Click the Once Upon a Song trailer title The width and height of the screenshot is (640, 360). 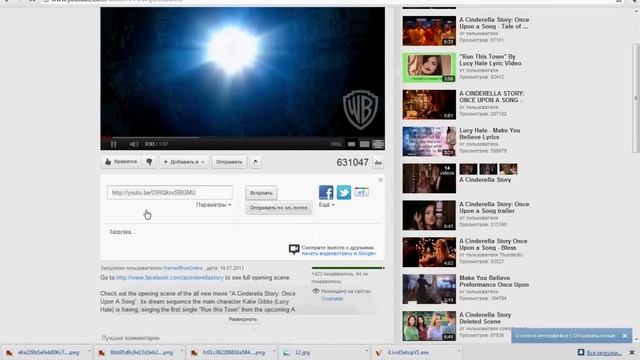point(494,207)
